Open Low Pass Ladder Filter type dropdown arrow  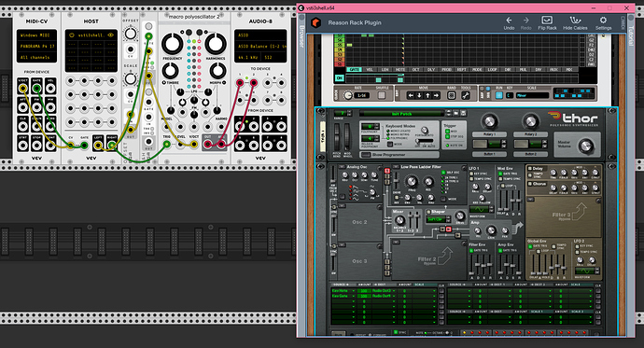tap(397, 167)
